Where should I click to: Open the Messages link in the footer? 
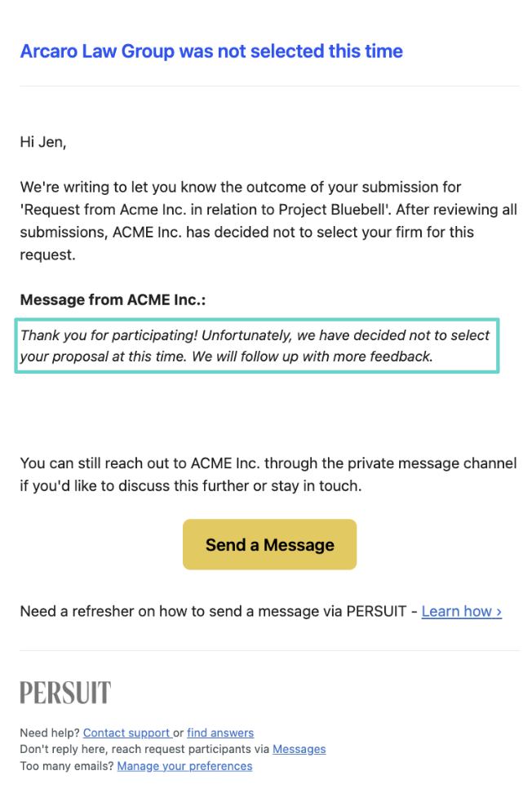[299, 749]
